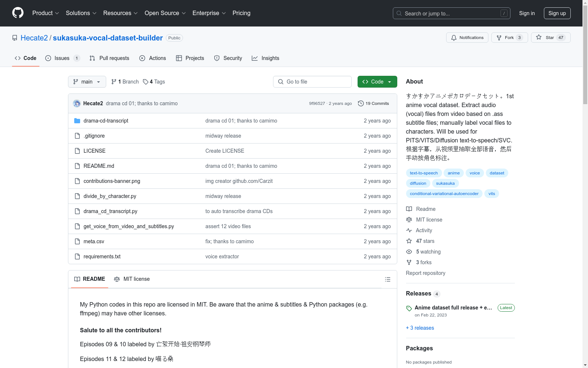588x368 pixels.
Task: Click the conditional-variational-autoencoder topic tag
Action: [444, 194]
